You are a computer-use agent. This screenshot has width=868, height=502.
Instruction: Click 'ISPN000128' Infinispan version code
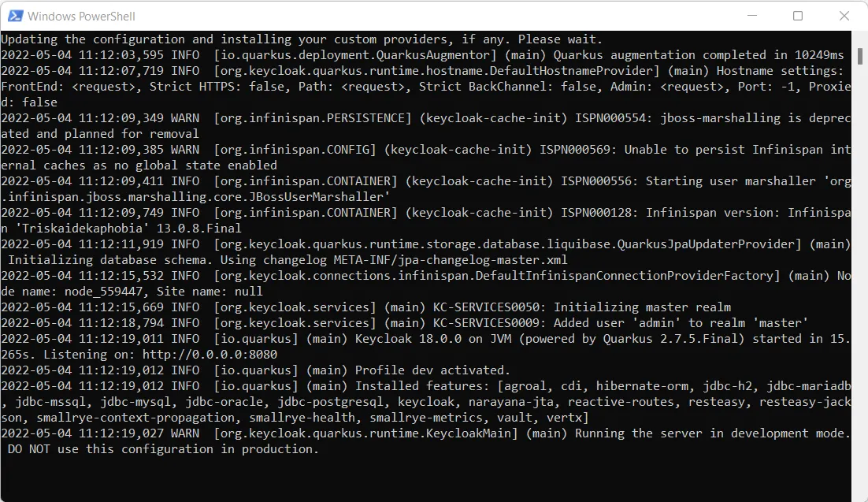tap(596, 213)
